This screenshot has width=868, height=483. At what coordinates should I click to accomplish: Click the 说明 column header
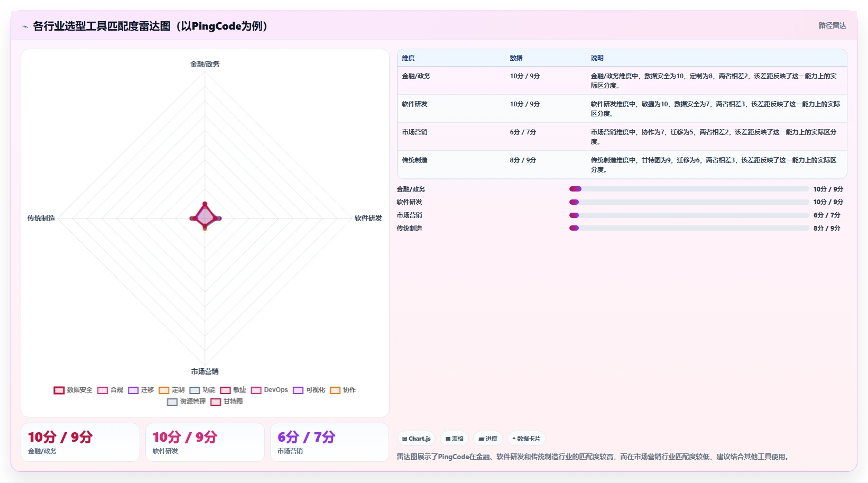(x=597, y=58)
